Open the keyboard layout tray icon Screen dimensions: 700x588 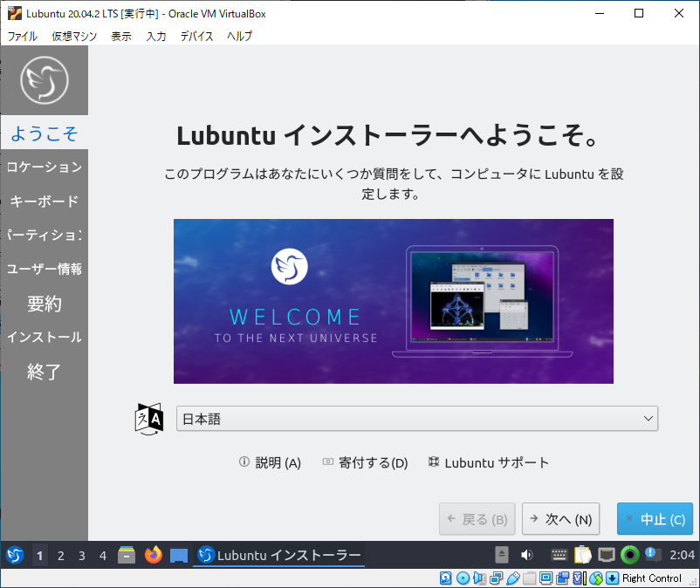pos(559,555)
